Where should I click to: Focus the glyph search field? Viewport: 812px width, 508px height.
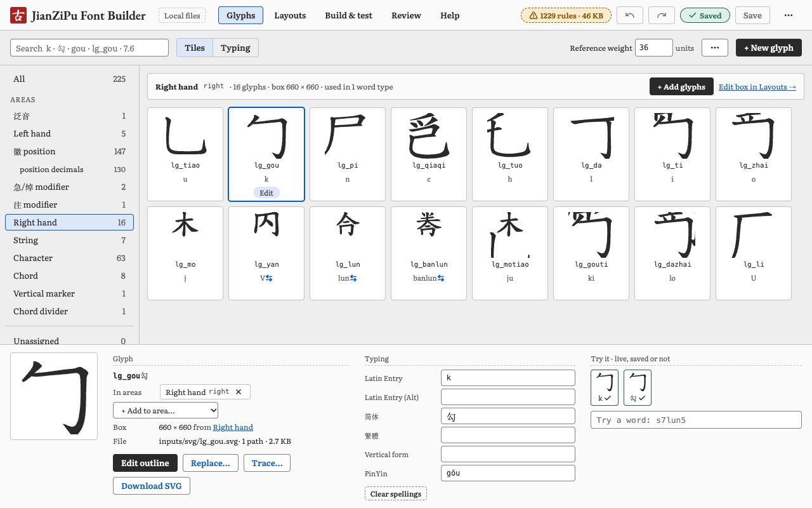pyautogui.click(x=89, y=48)
